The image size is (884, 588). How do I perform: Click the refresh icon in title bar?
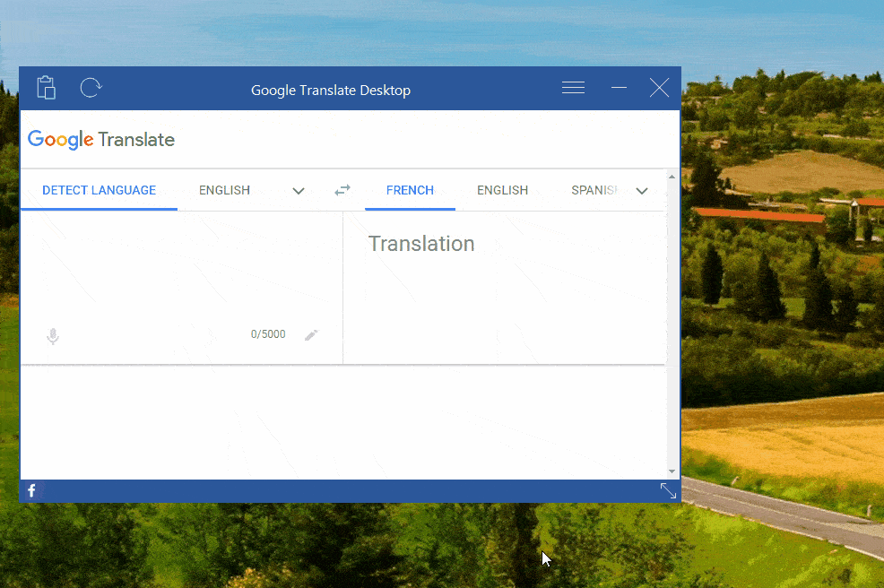click(x=91, y=88)
